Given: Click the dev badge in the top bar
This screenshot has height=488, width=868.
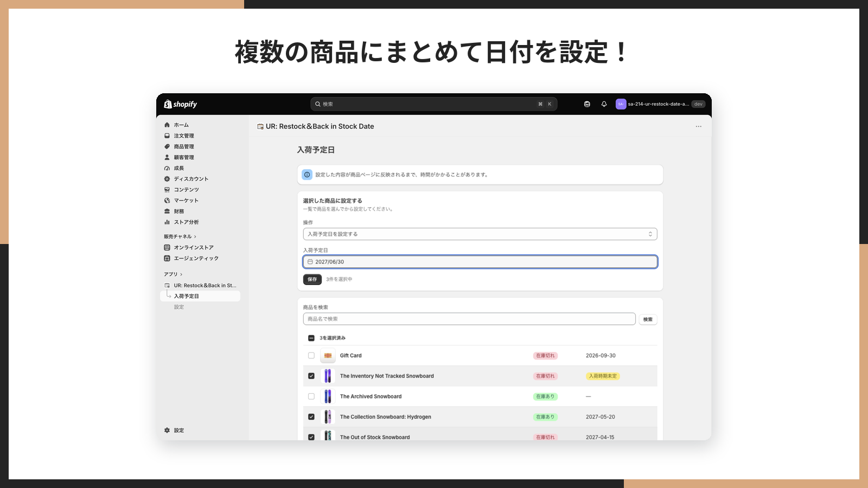Looking at the screenshot, I should coord(698,104).
